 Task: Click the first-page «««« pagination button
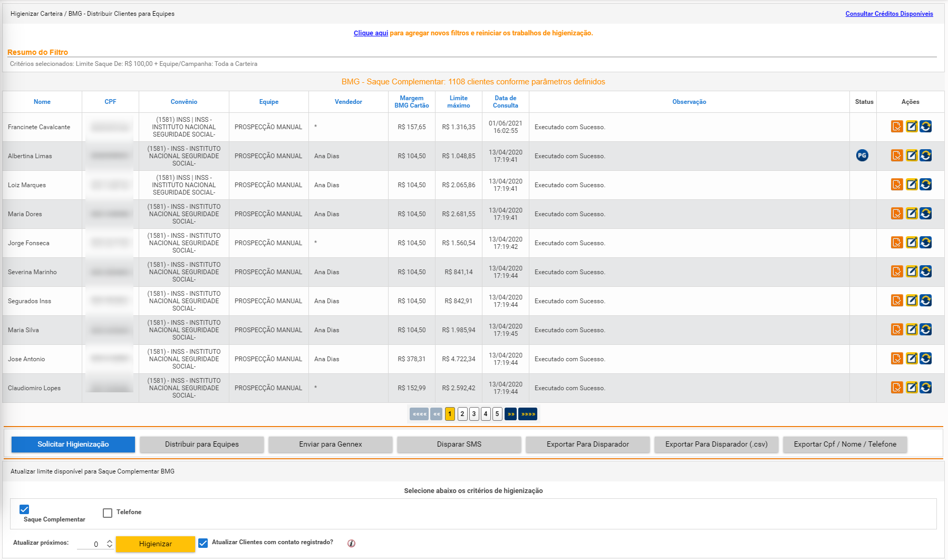click(x=419, y=414)
